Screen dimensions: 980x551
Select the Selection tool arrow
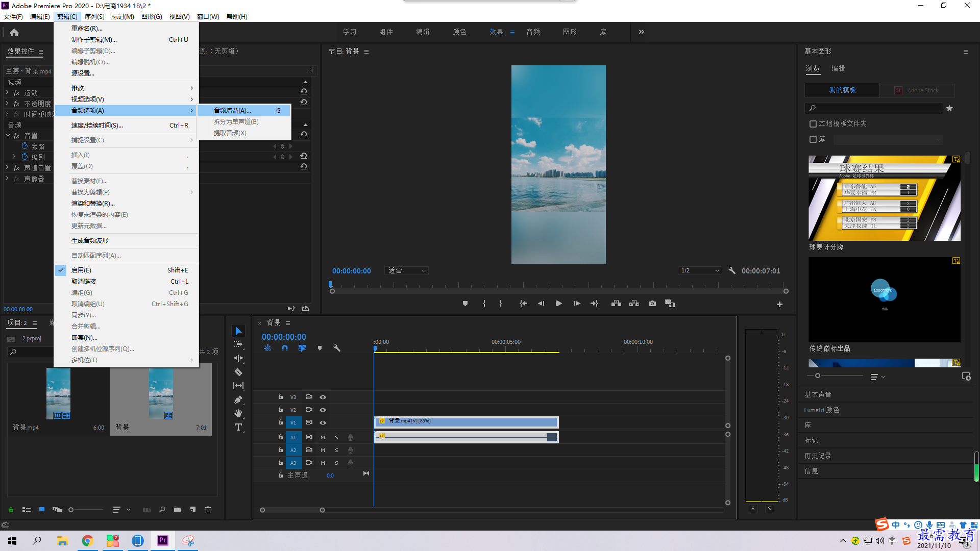238,331
